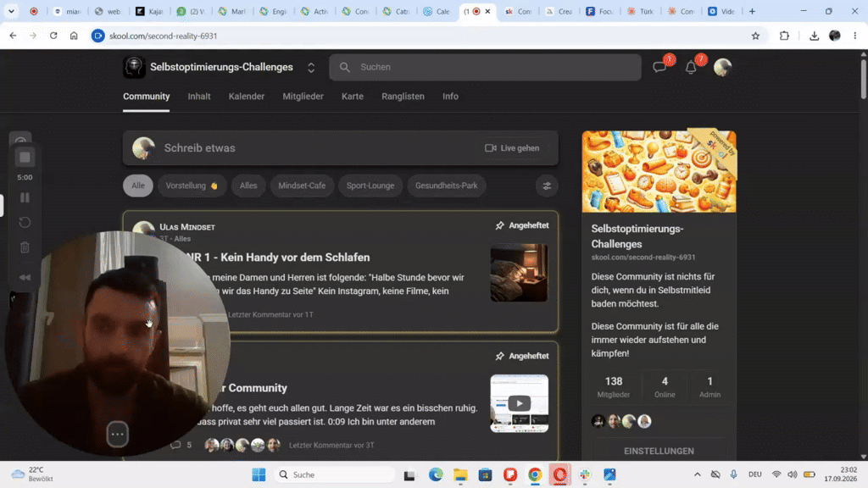Image resolution: width=868 pixels, height=488 pixels.
Task: Click the address bar URL
Action: click(x=163, y=36)
